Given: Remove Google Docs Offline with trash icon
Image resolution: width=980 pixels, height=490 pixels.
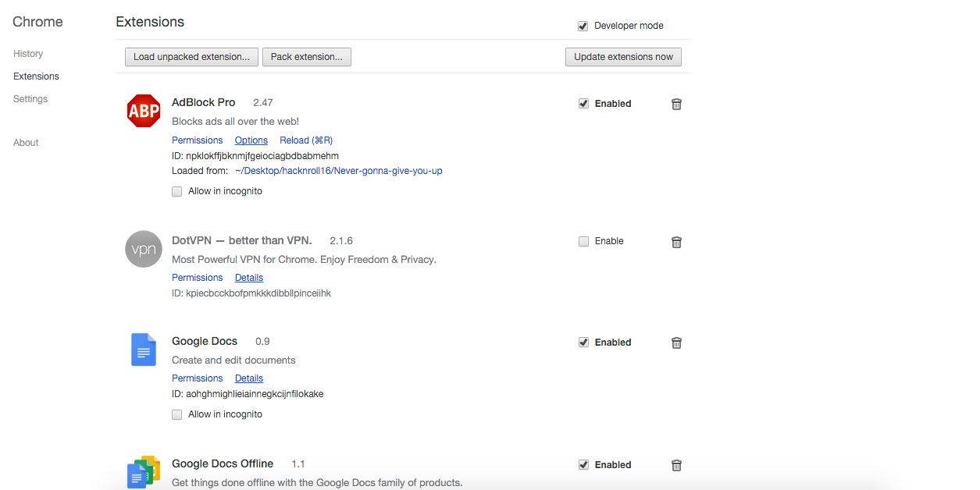Looking at the screenshot, I should coord(677,465).
